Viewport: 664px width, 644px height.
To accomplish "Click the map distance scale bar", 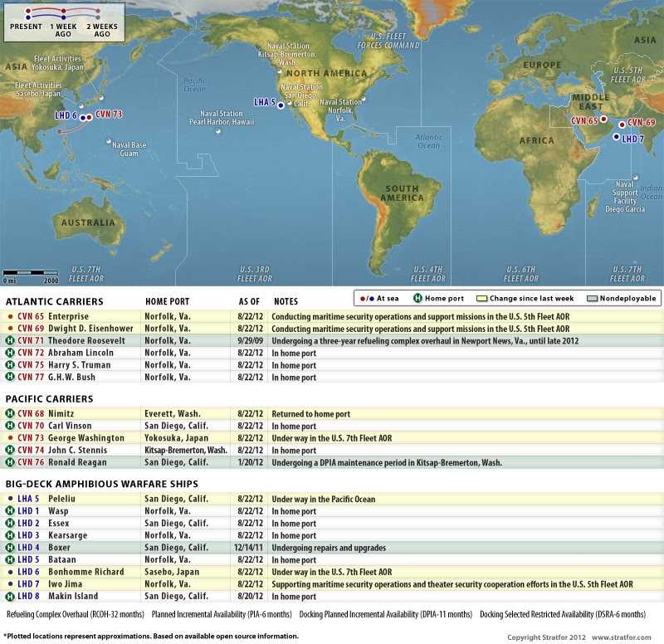I will pyautogui.click(x=31, y=272).
